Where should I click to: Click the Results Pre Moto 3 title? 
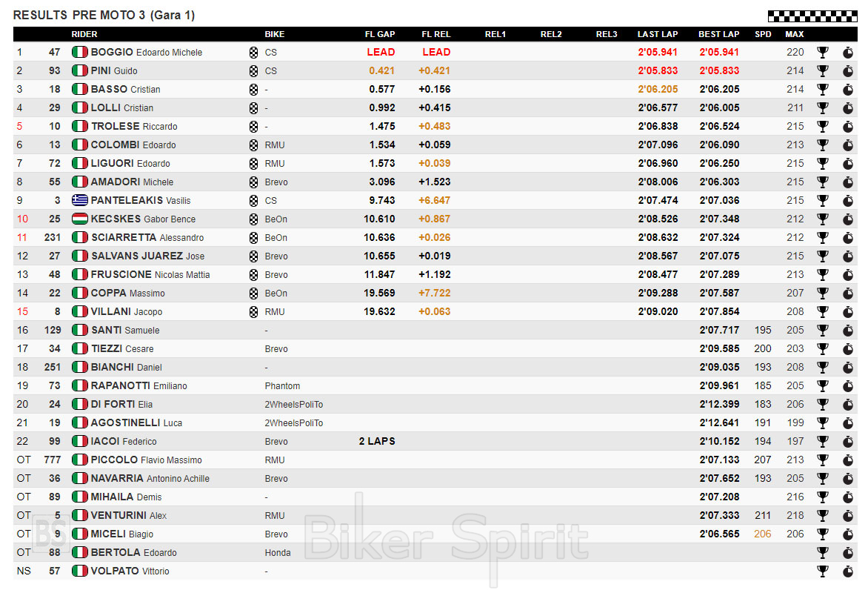click(104, 15)
